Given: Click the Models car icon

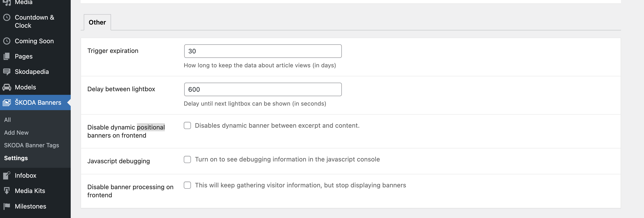Looking at the screenshot, I should 7,87.
